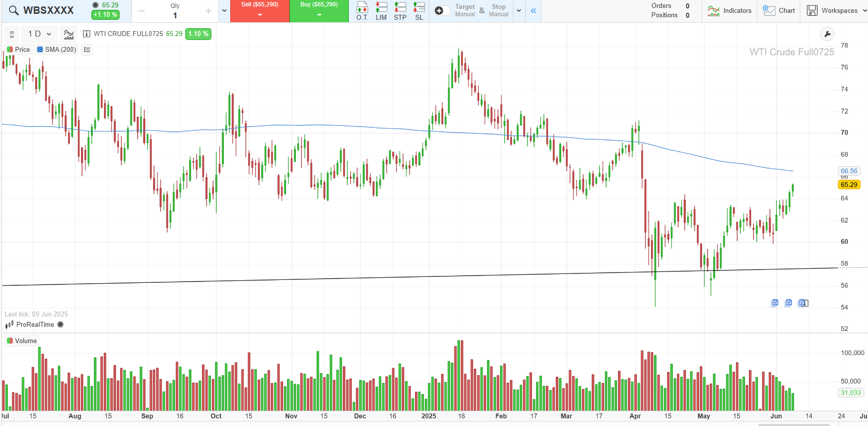868x426 pixels.
Task: Click the search magnifier beside WBSXXXX
Action: tap(14, 10)
